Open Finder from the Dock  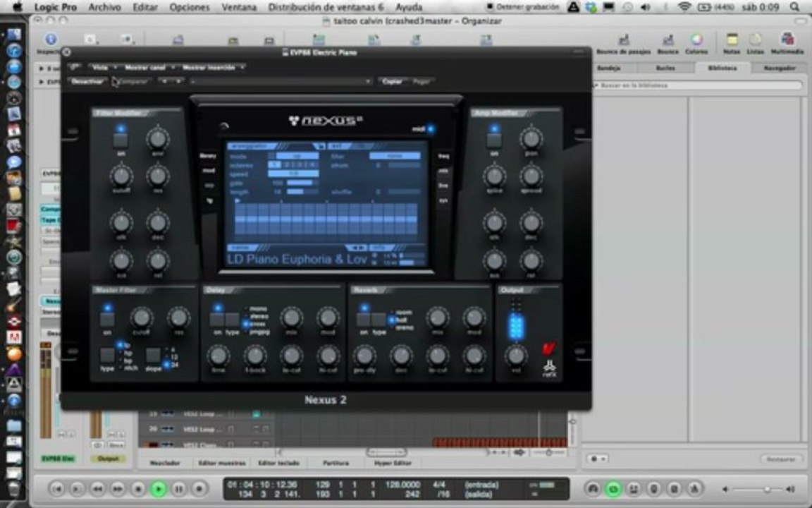(x=14, y=35)
